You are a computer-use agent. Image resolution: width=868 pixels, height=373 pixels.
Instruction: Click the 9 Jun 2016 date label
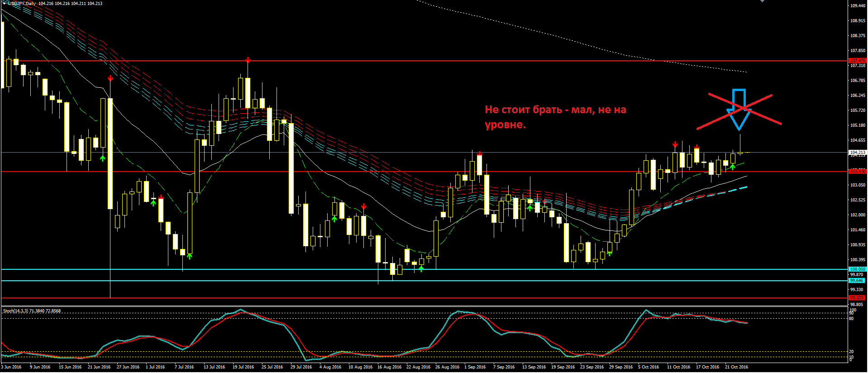pos(40,367)
